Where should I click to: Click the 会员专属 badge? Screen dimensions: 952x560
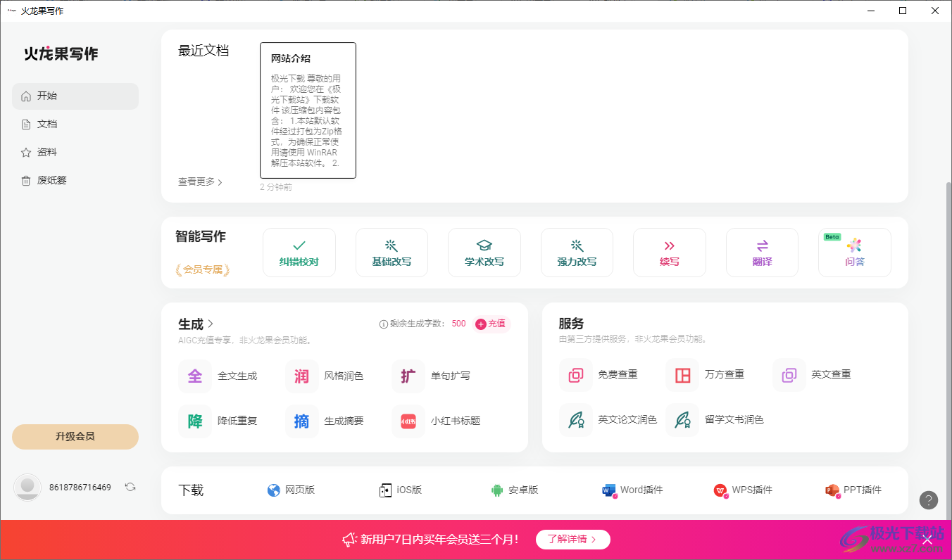coord(203,269)
